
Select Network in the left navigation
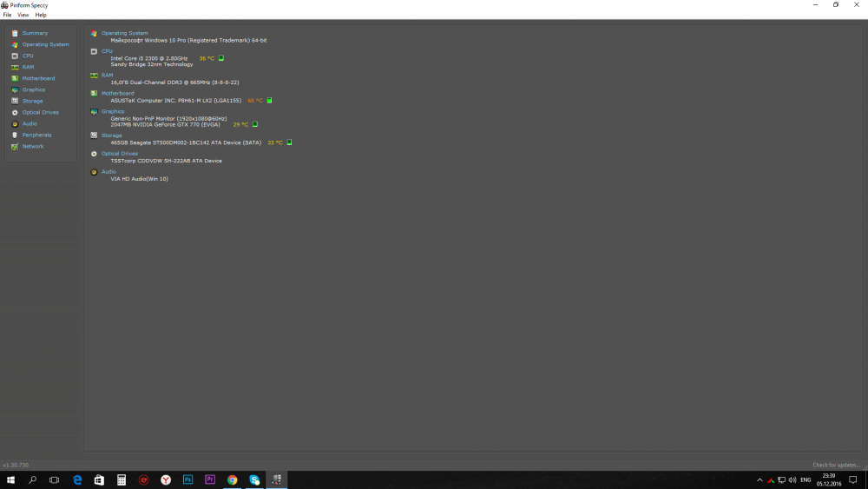tap(33, 146)
